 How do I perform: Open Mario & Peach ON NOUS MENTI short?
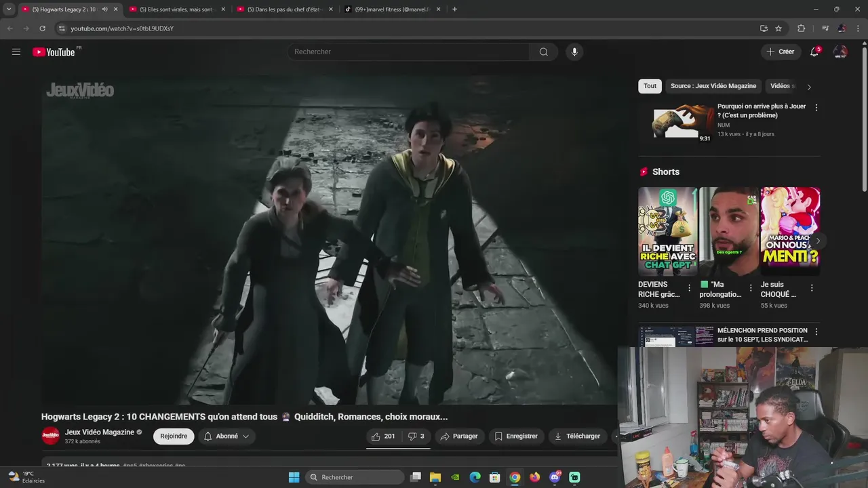[x=790, y=231]
